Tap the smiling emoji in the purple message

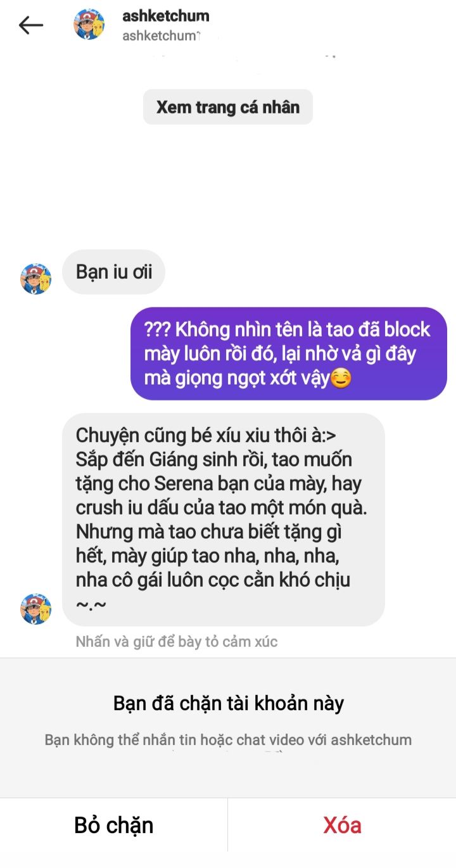[341, 378]
